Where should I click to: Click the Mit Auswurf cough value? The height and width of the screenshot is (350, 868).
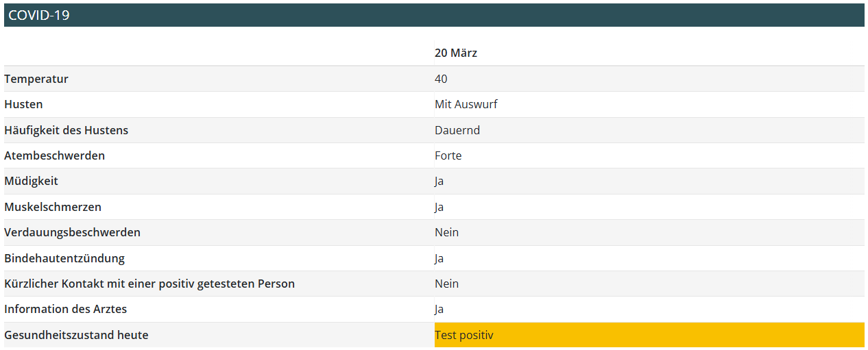click(466, 104)
